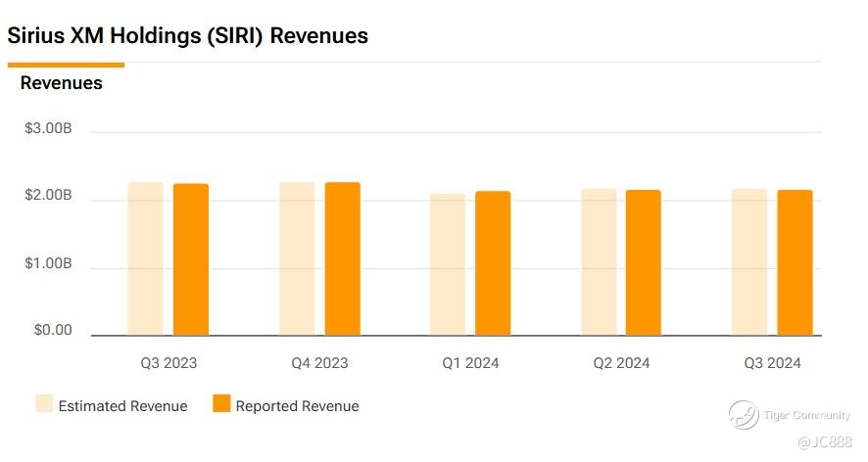Select the Q1 2024 estimated revenue bar
Screen dimensions: 868x462
448,264
